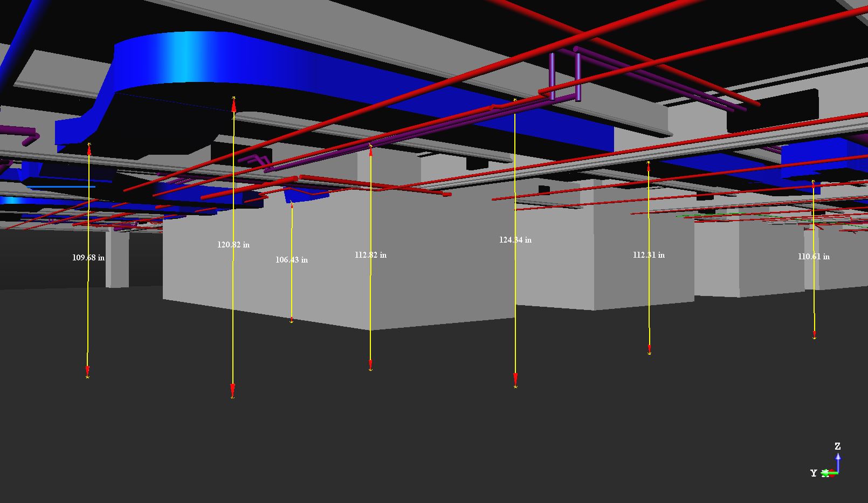The width and height of the screenshot is (868, 503).
Task: Click the bottom arrowhead of 110.61 in dimension
Action: pos(814,334)
